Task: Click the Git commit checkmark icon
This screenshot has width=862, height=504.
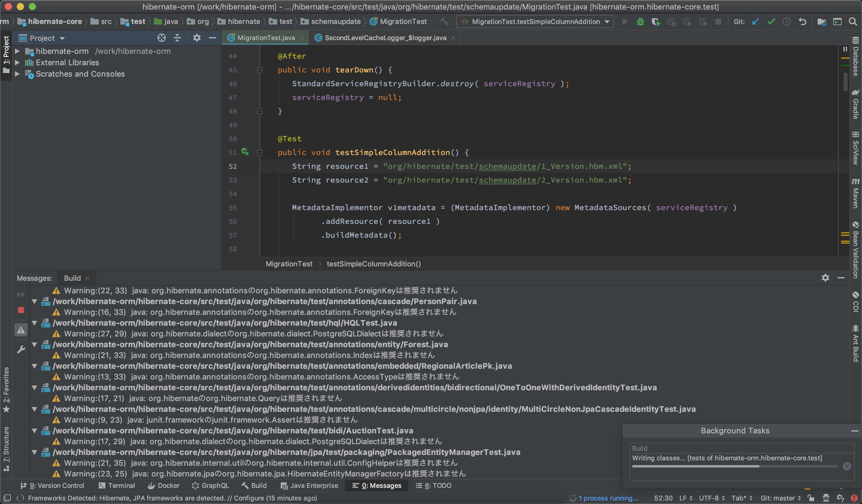Action: pos(771,22)
